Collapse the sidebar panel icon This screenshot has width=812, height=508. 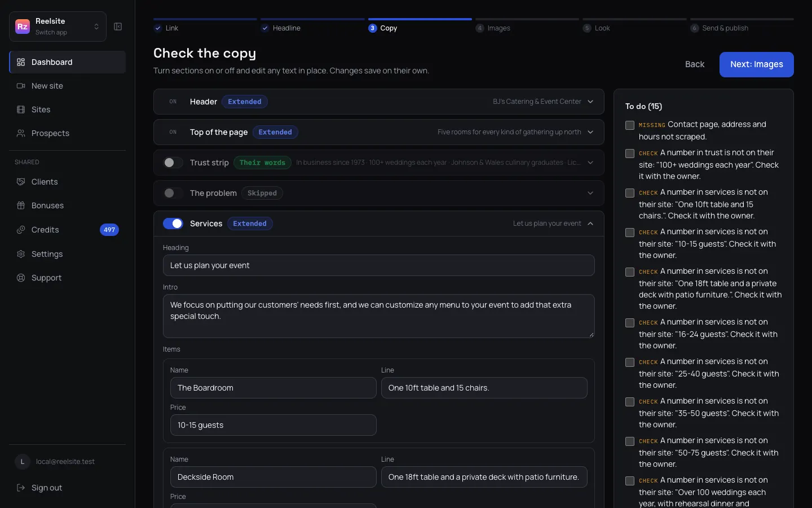click(118, 27)
